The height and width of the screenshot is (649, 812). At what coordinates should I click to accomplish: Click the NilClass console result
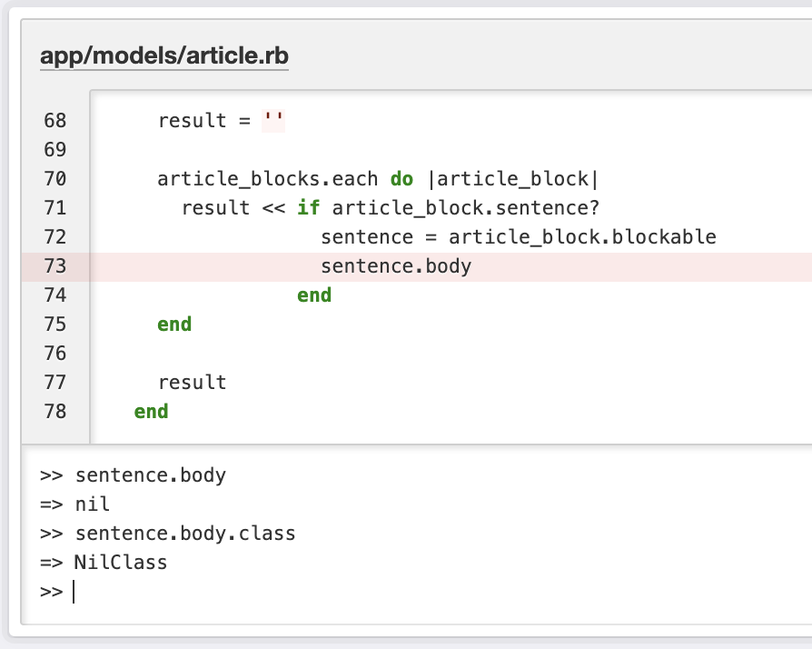pos(121,563)
